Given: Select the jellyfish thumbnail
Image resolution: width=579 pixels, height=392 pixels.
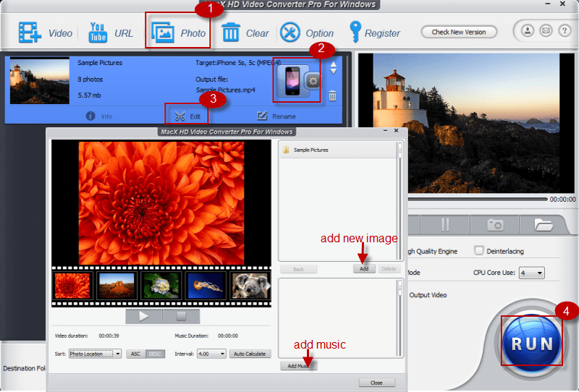Looking at the screenshot, I should (206, 286).
